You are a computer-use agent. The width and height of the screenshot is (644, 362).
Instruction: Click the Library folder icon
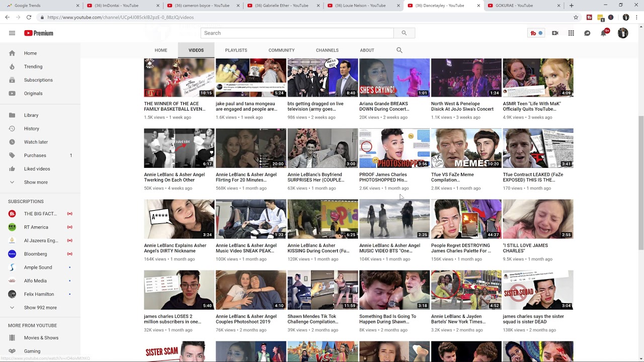tap(12, 115)
